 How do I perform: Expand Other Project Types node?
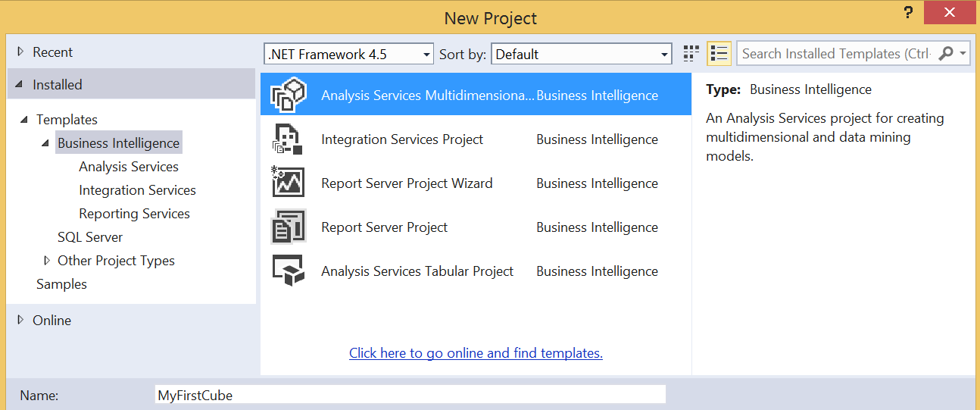click(47, 261)
